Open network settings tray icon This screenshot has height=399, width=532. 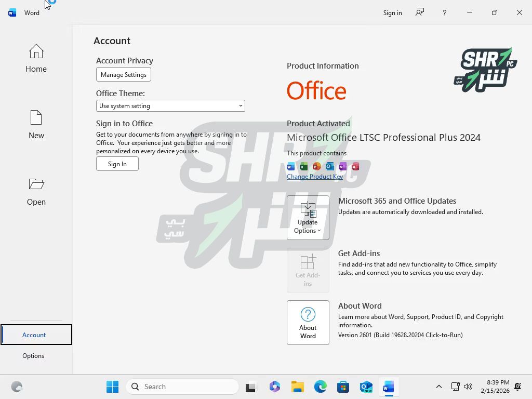coord(455,387)
